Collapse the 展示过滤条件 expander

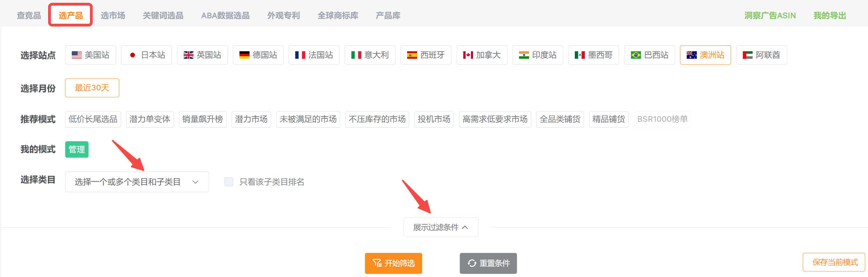click(x=441, y=227)
